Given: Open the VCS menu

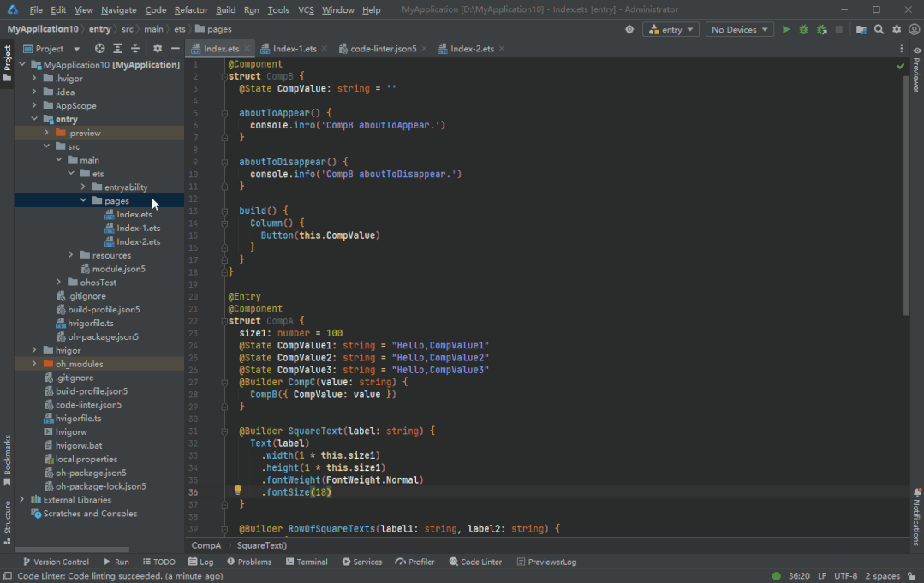Looking at the screenshot, I should pyautogui.click(x=306, y=10).
